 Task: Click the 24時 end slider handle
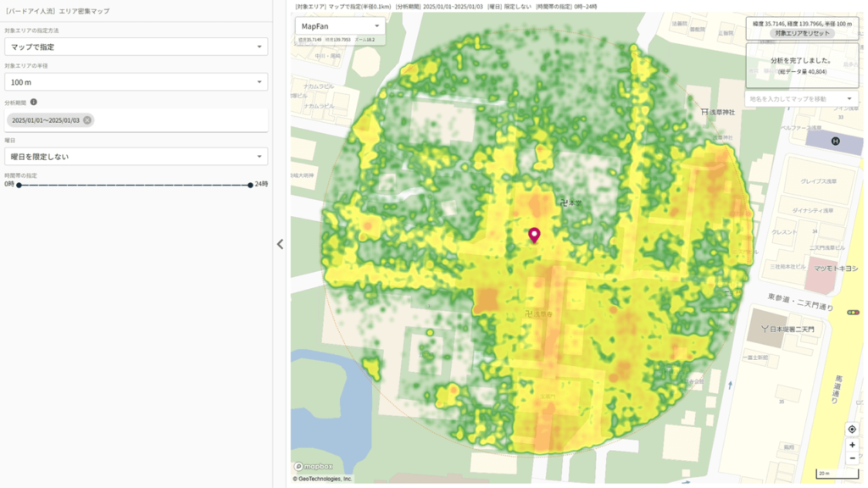tap(250, 184)
